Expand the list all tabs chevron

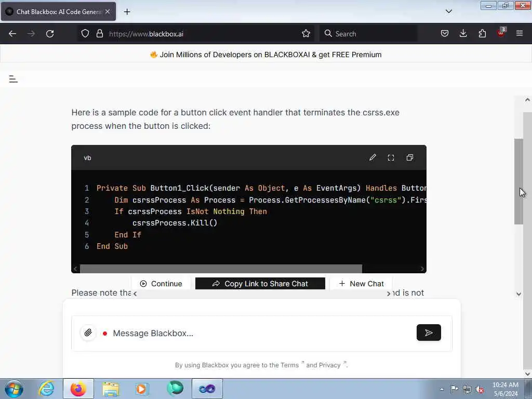448,11
